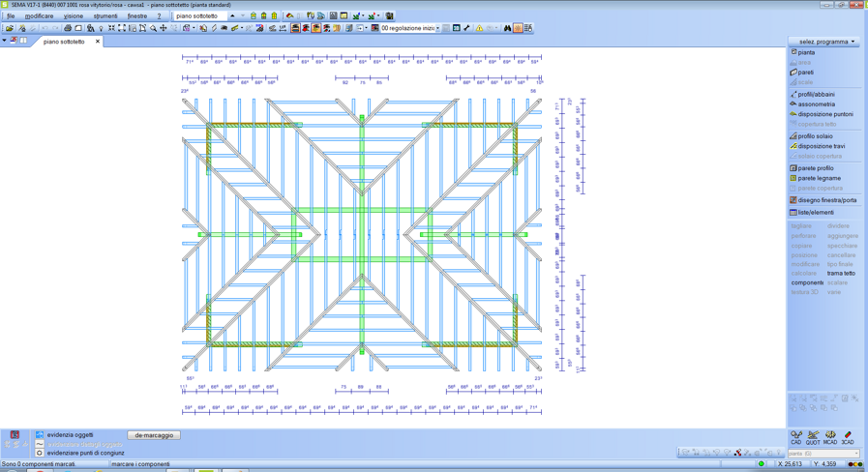Click the print icon in the toolbar
868x472 pixels.
(x=68, y=28)
